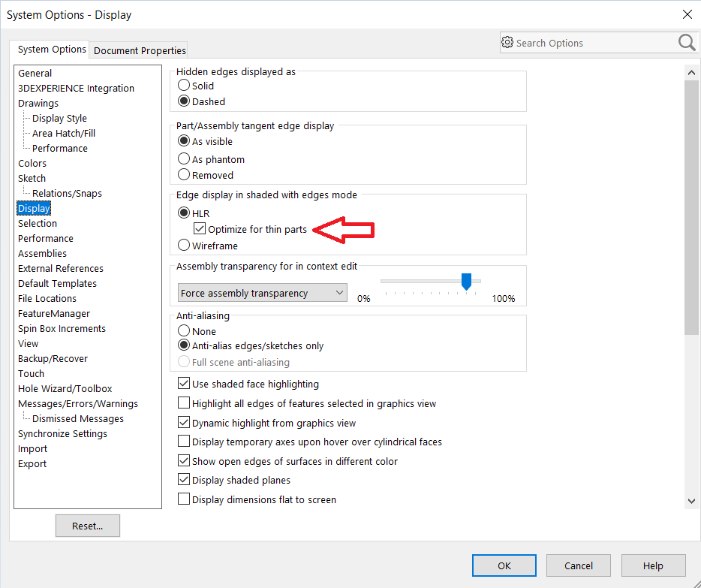Enable Highlight all edges of features selected
Image resolution: width=701 pixels, height=588 pixels.
184,403
